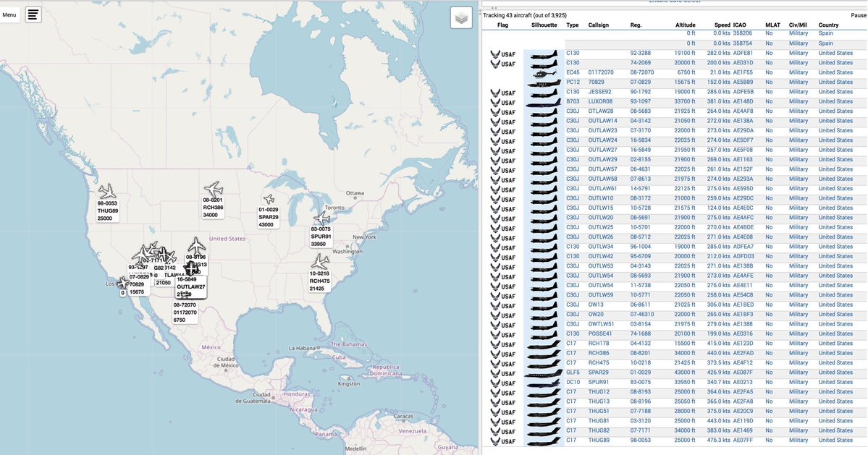868x455 pixels.
Task: Select the THUG89 table row
Action: click(673, 440)
